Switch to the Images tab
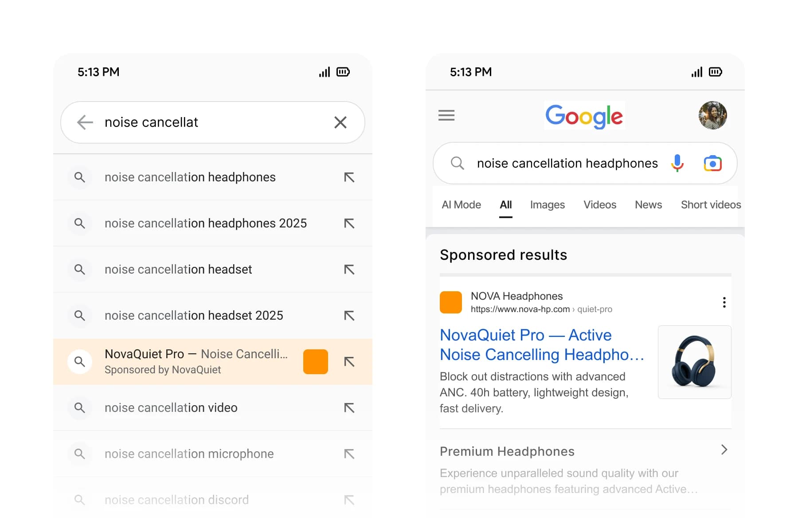The height and width of the screenshot is (532, 798). click(x=547, y=204)
